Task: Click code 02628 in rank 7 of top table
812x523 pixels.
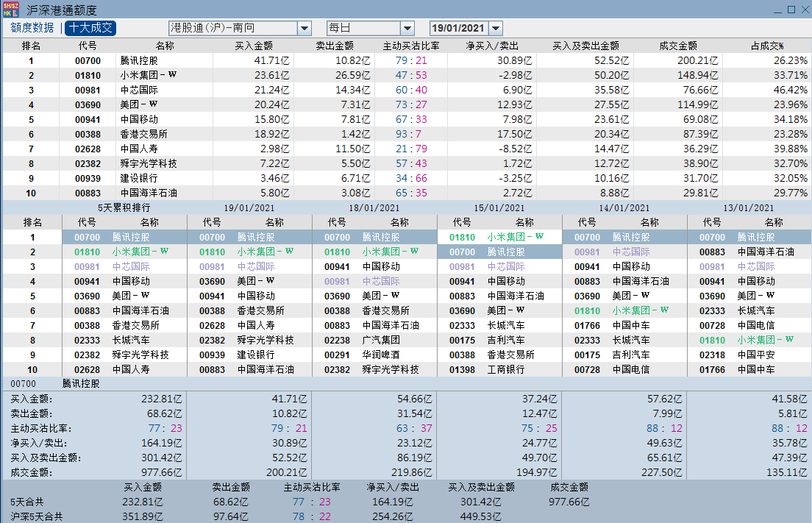Action: point(88,149)
